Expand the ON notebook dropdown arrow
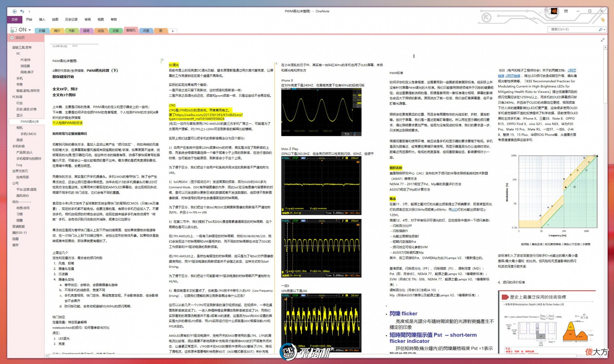This screenshot has height=364, width=614. point(30,30)
